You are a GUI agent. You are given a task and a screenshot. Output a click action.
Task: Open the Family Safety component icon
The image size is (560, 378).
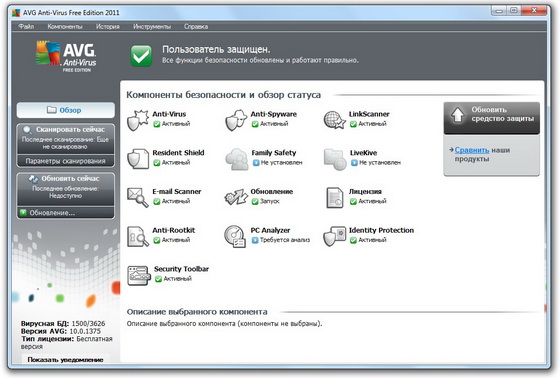(236, 159)
